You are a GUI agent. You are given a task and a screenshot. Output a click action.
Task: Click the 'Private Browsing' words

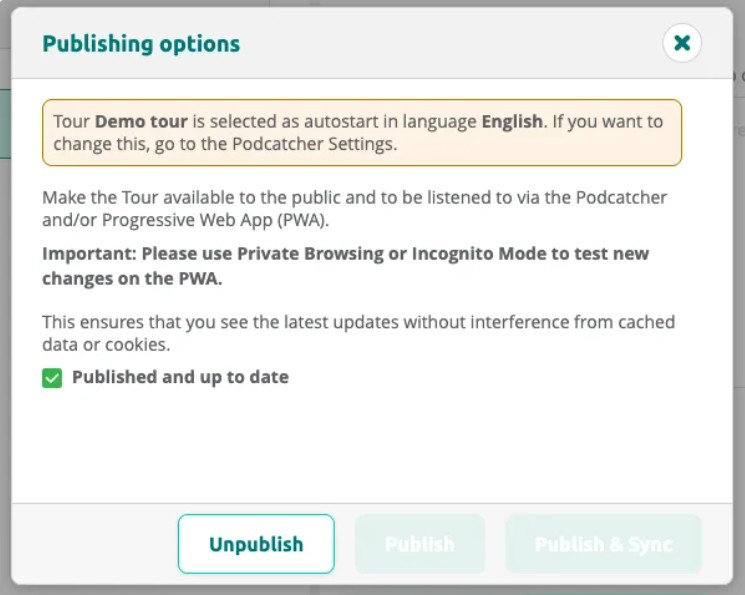(310, 254)
